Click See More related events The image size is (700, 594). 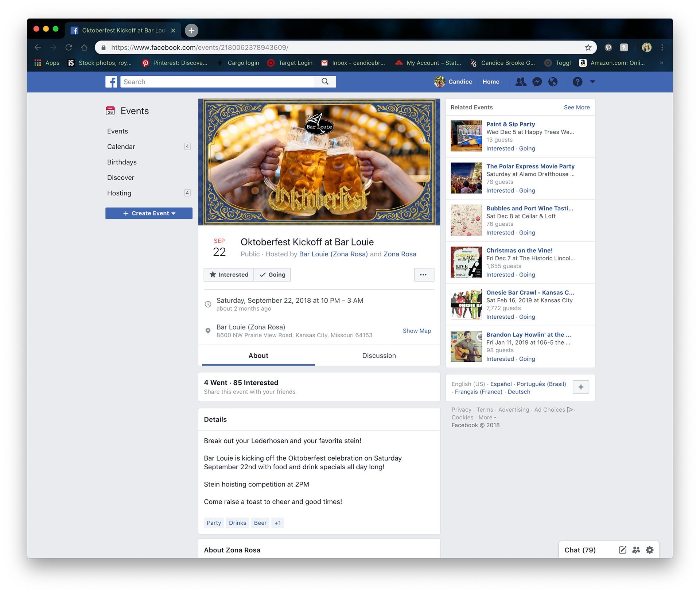coord(577,107)
